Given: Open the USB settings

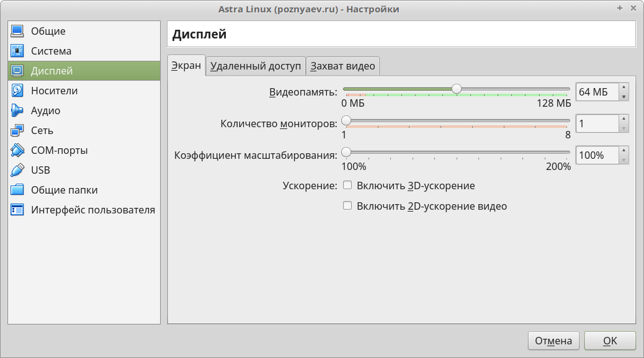Looking at the screenshot, I should (x=84, y=170).
